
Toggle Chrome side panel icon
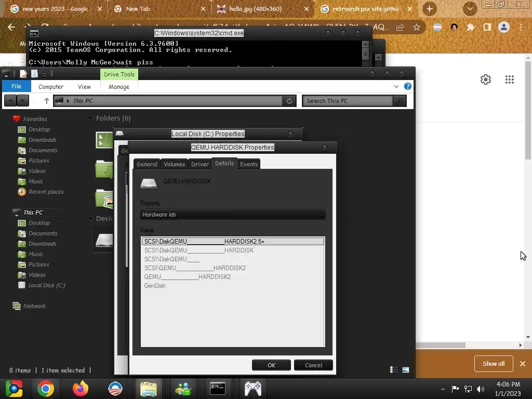click(487, 27)
